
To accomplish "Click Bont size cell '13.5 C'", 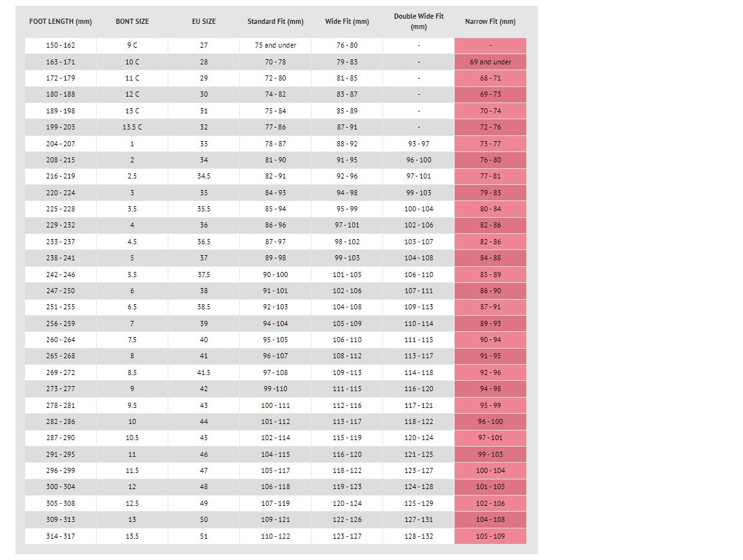I will click(x=132, y=128).
